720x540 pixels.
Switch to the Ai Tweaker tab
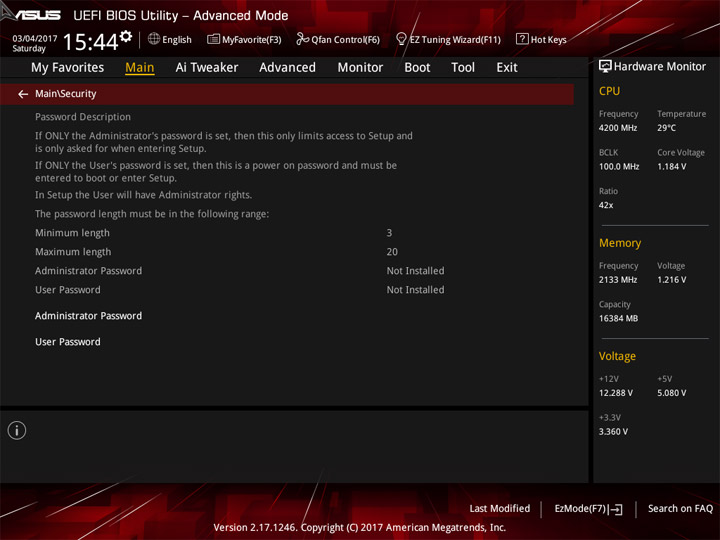coord(207,68)
